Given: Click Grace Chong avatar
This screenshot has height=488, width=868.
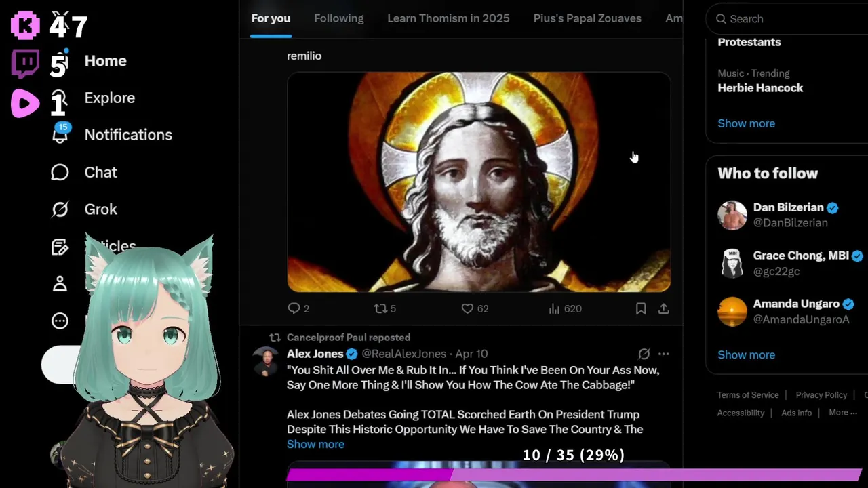Looking at the screenshot, I should coord(732,263).
